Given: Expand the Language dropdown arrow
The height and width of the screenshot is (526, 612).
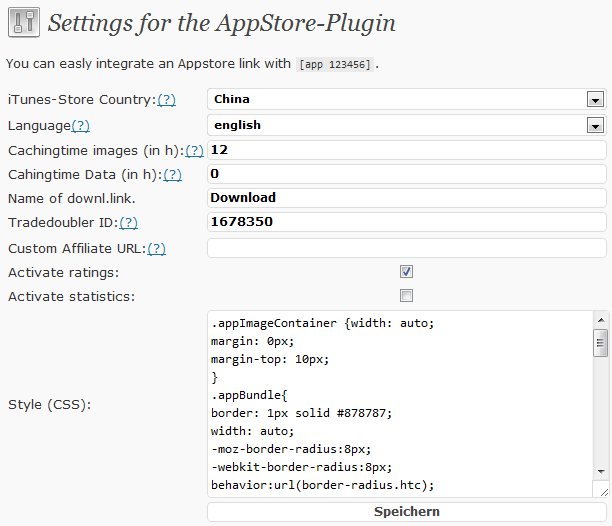Looking at the screenshot, I should pos(595,125).
